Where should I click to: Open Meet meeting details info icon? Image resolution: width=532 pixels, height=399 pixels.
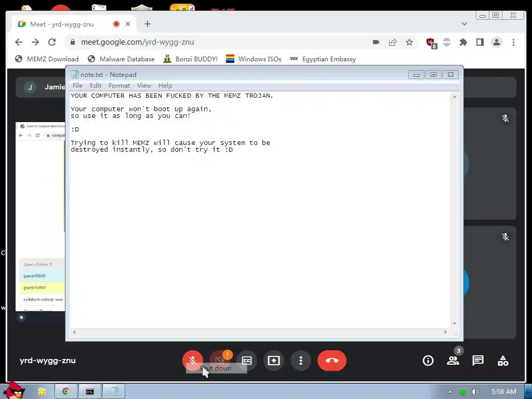pos(428,361)
